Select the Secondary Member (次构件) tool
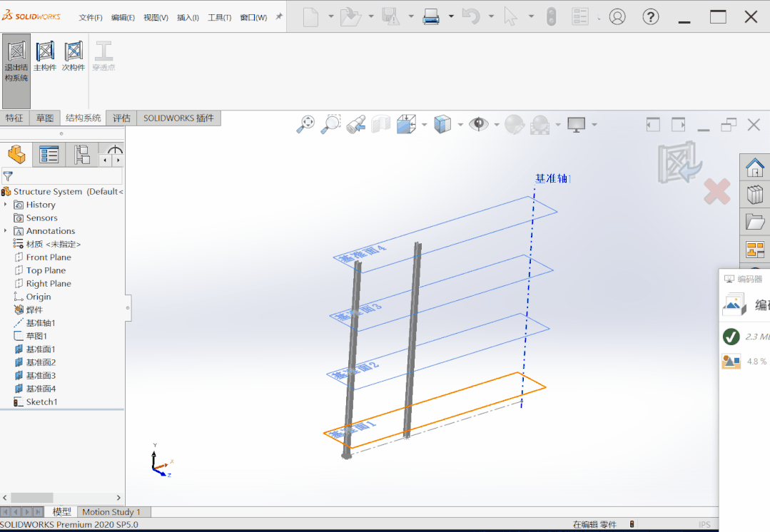 (x=74, y=57)
